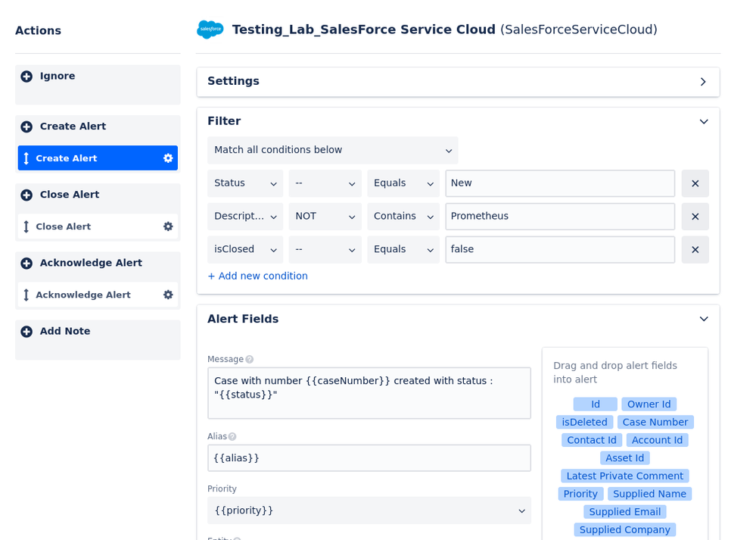This screenshot has height=540, width=756.
Task: Open negation dropdown in Status row
Action: point(325,183)
